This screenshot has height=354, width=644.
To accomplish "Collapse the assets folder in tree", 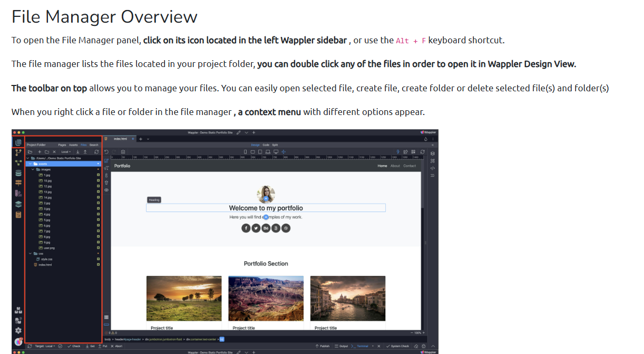I will [31, 164].
